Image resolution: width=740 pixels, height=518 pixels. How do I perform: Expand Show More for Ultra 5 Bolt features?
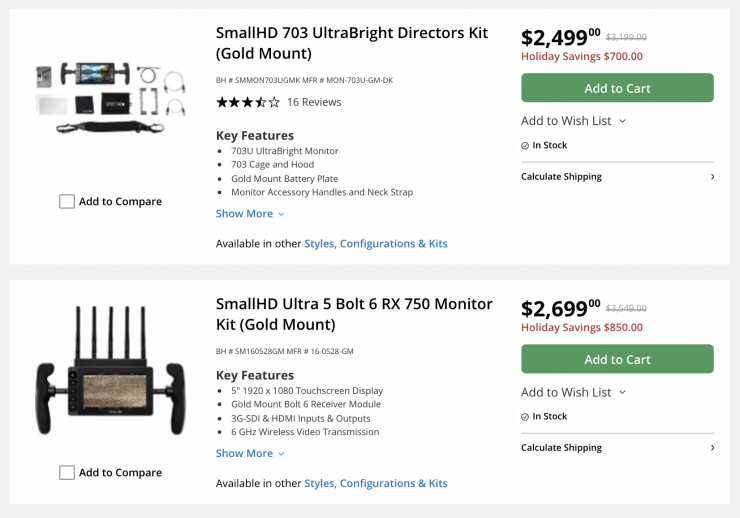(250, 453)
